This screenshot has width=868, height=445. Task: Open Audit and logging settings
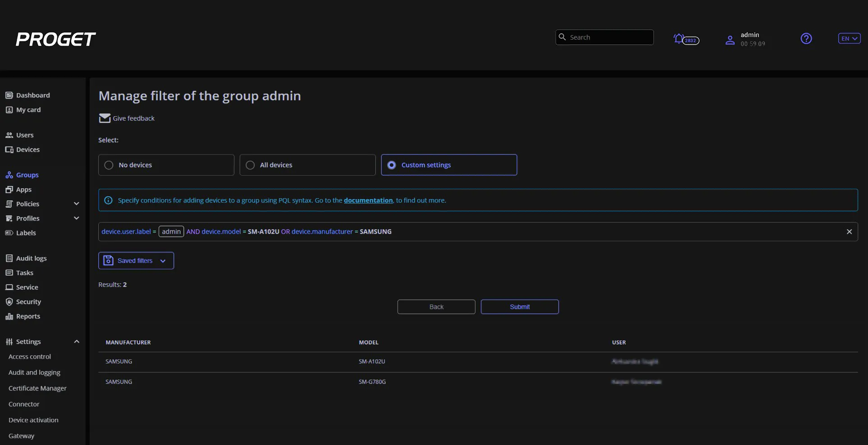34,372
